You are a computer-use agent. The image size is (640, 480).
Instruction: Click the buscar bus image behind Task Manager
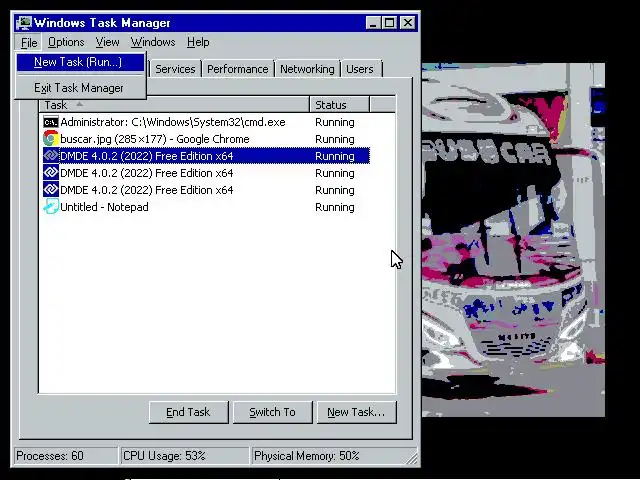click(x=513, y=240)
